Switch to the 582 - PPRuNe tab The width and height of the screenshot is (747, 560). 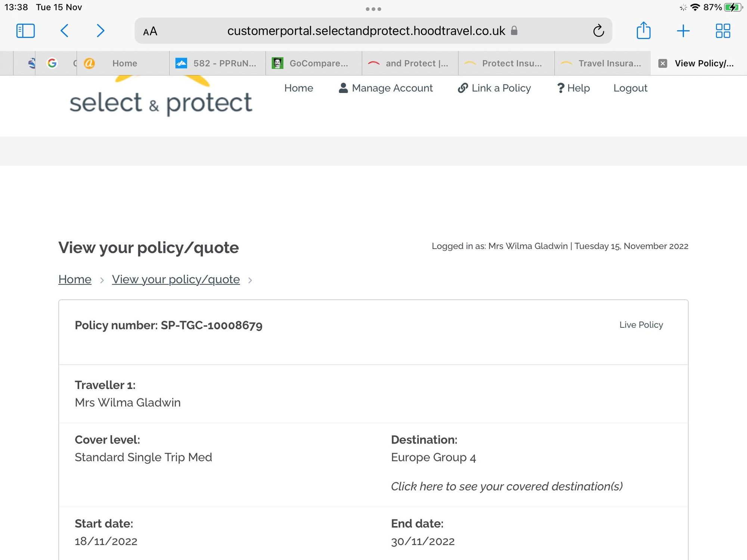[x=217, y=63]
